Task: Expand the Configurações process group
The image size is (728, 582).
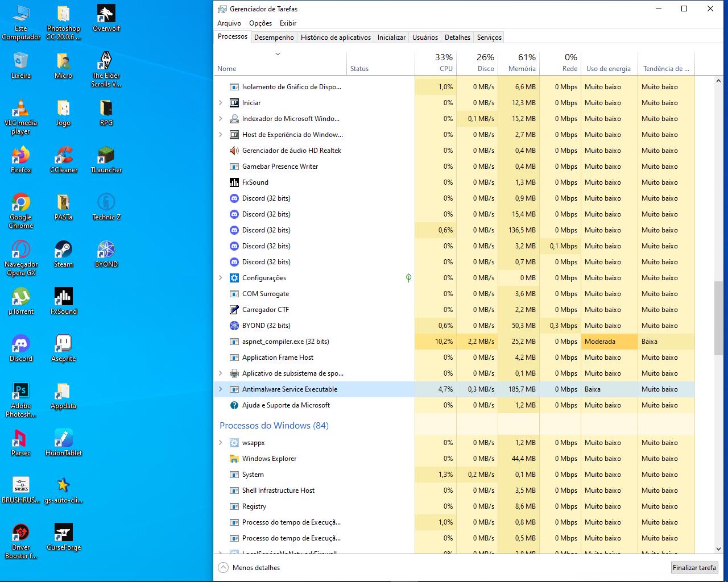Action: [x=221, y=278]
